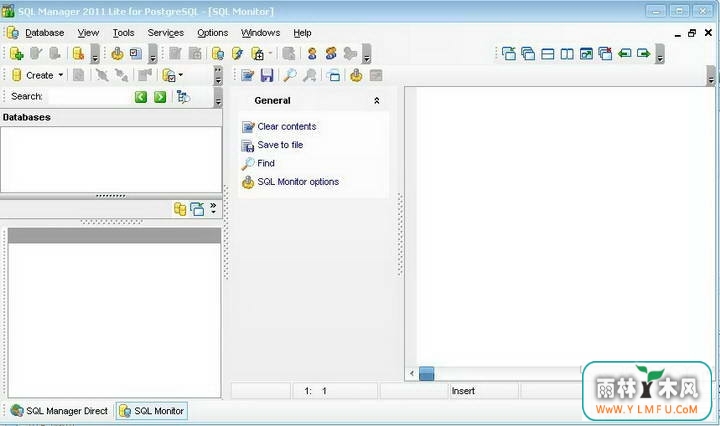
Task: Click Save to file link
Action: [x=280, y=145]
